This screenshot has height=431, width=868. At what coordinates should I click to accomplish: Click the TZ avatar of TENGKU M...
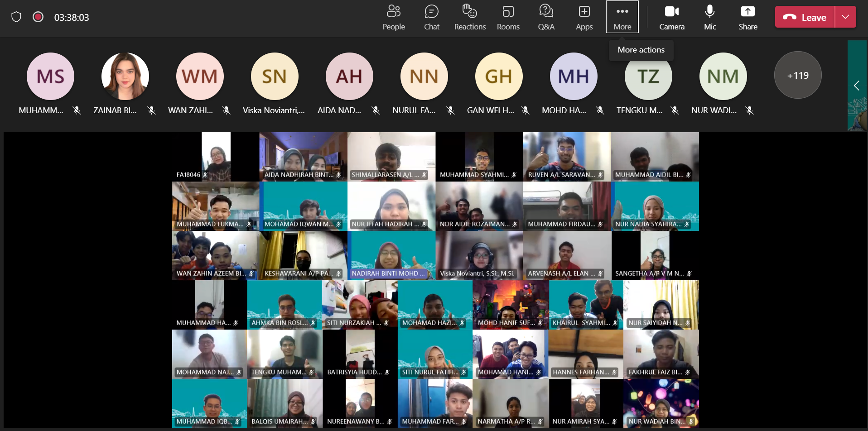(648, 76)
